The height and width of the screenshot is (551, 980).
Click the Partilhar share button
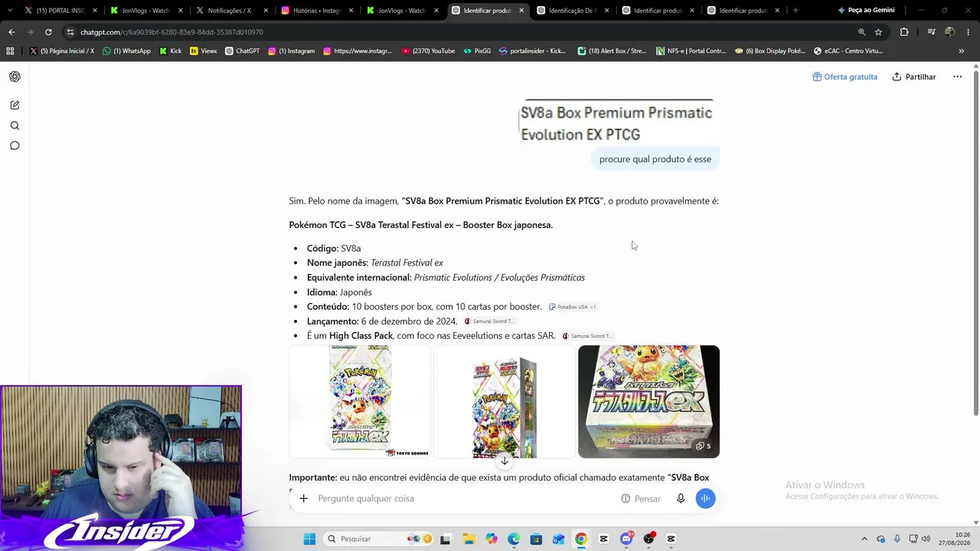(x=914, y=77)
